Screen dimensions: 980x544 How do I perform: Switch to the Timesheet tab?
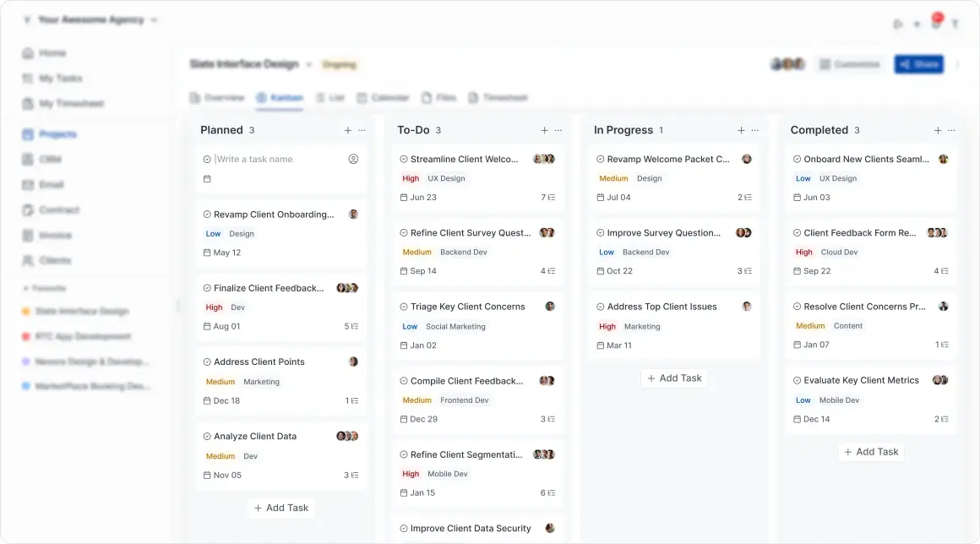click(498, 98)
